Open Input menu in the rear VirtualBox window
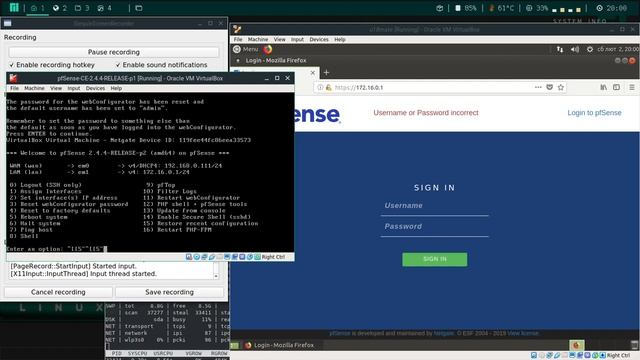Screen dimensions: 640x360 click(297, 40)
